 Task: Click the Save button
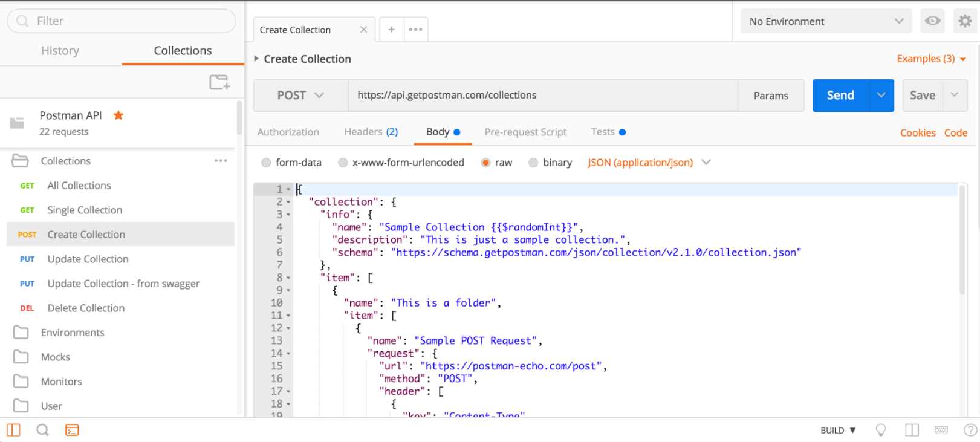(923, 96)
